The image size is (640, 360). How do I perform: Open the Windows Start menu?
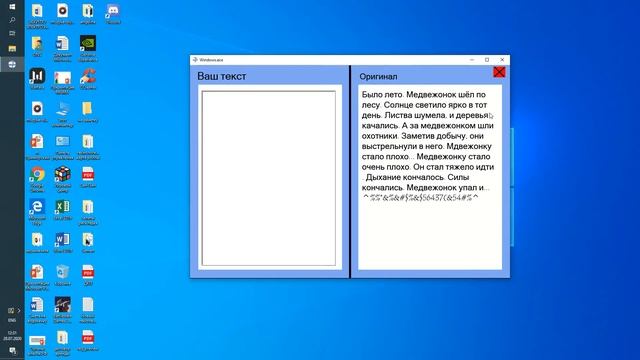pyautogui.click(x=12, y=7)
